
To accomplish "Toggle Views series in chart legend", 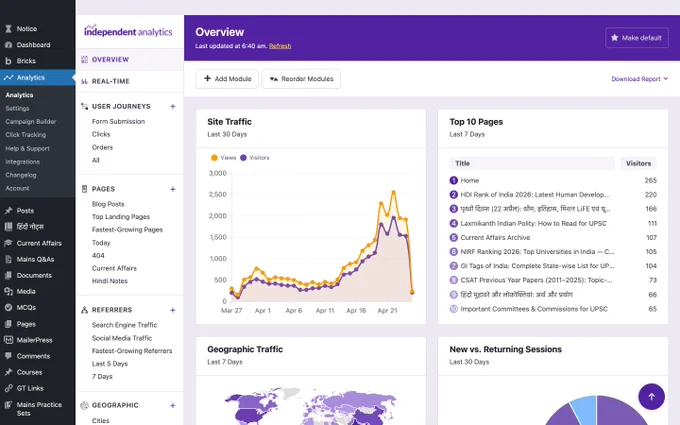I will pos(223,158).
